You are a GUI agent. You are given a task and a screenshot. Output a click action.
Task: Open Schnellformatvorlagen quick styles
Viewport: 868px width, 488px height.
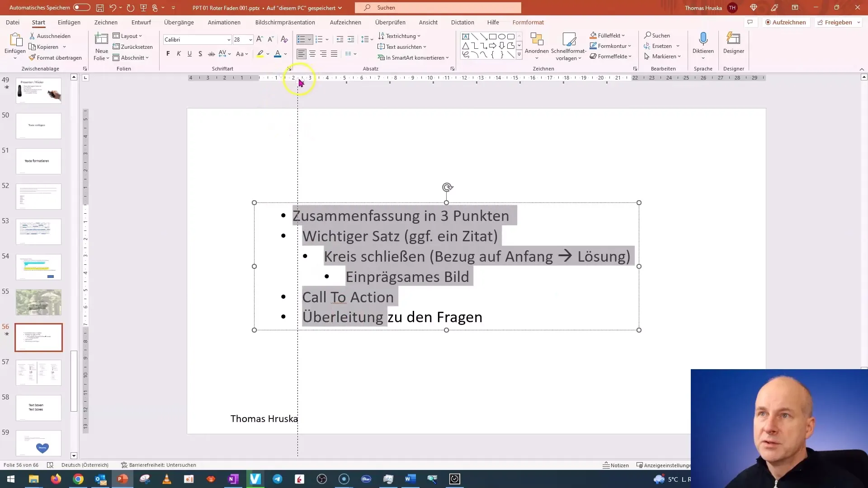(x=569, y=47)
